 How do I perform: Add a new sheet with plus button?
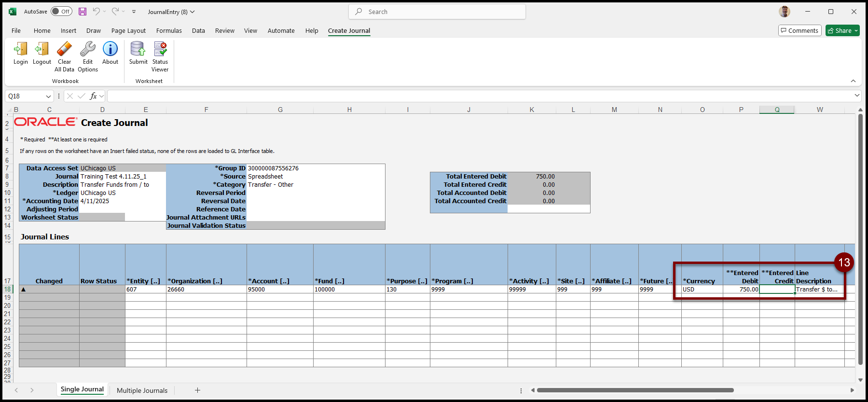197,390
